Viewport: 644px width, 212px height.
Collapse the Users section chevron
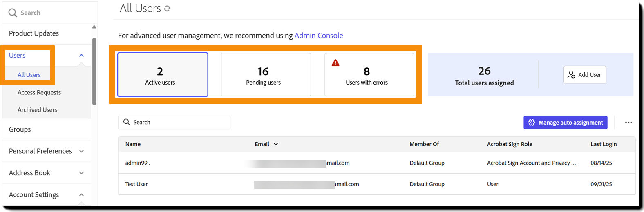click(x=81, y=56)
